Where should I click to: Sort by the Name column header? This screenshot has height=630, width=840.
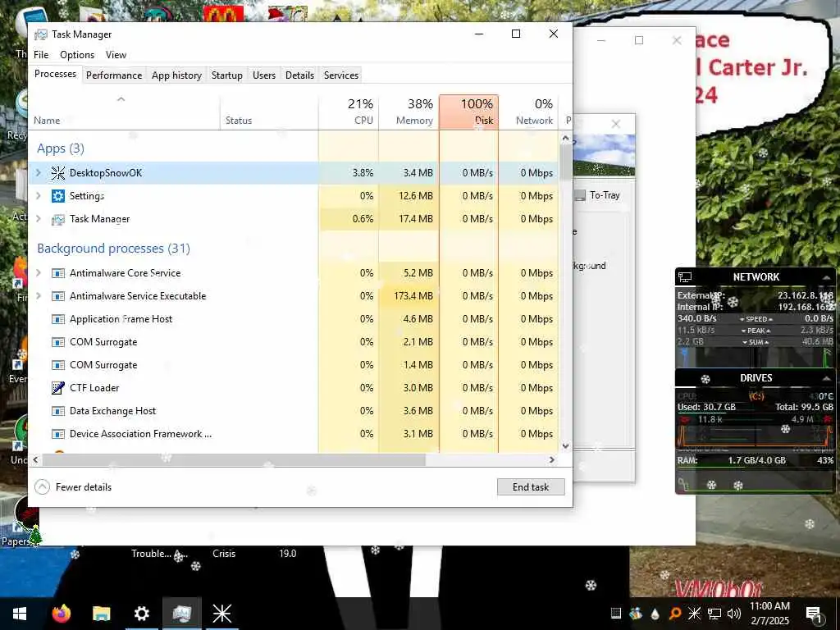pos(124,112)
